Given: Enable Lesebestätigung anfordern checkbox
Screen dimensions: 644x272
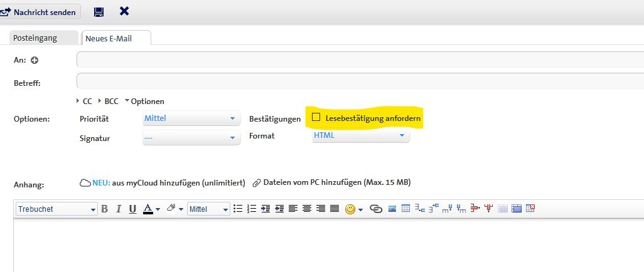Looking at the screenshot, I should (x=316, y=117).
